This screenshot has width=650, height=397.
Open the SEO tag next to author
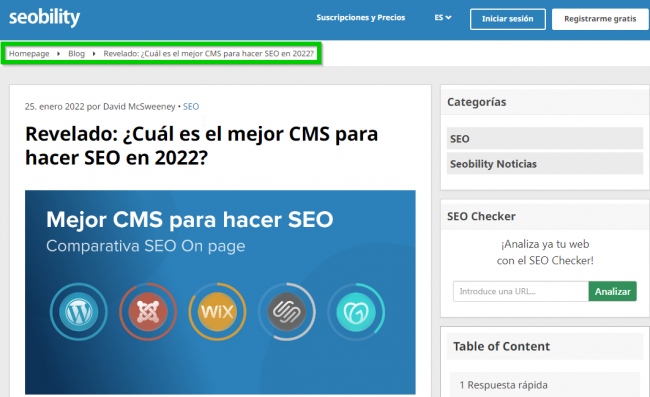191,107
